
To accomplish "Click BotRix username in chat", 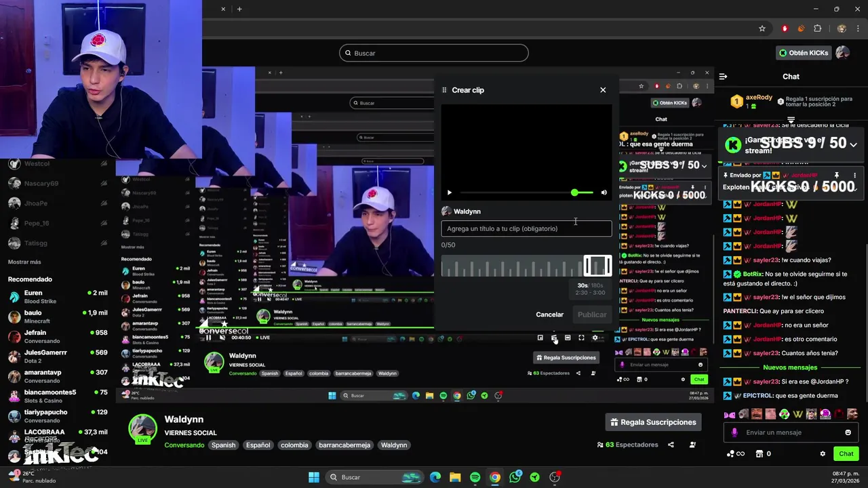I will click(753, 274).
